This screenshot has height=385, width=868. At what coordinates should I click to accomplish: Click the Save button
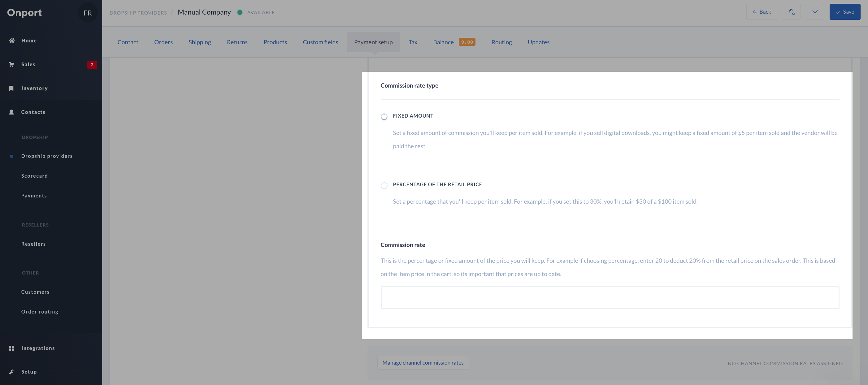(x=844, y=12)
